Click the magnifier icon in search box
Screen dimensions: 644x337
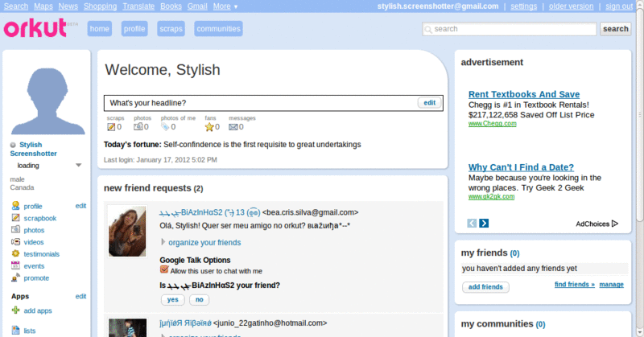(x=428, y=30)
